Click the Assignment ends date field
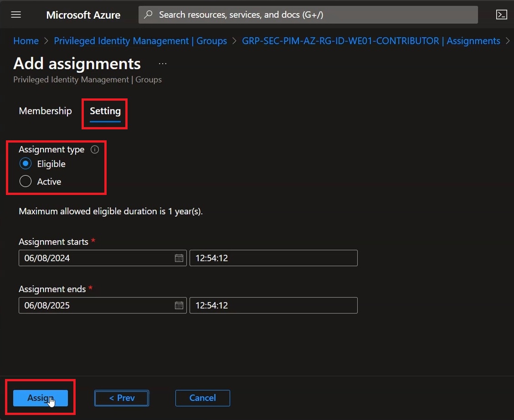Image resolution: width=514 pixels, height=420 pixels. [103, 305]
